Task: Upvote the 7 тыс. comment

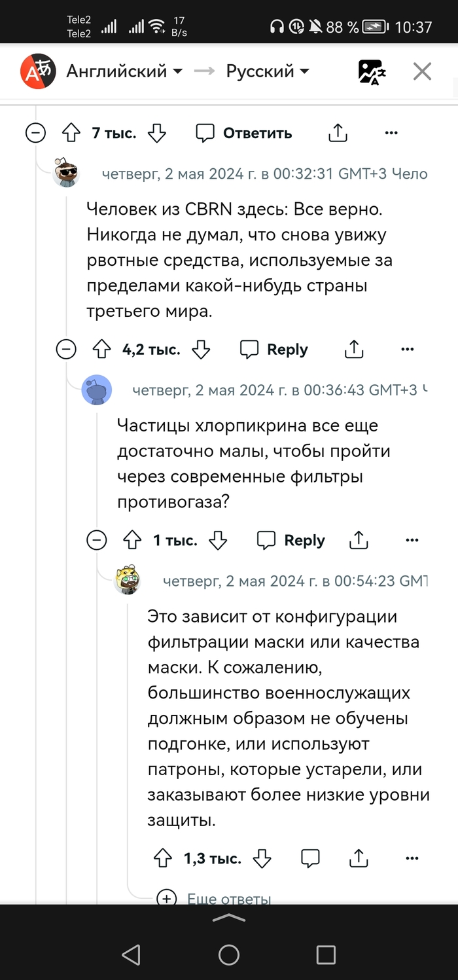Action: pyautogui.click(x=70, y=133)
